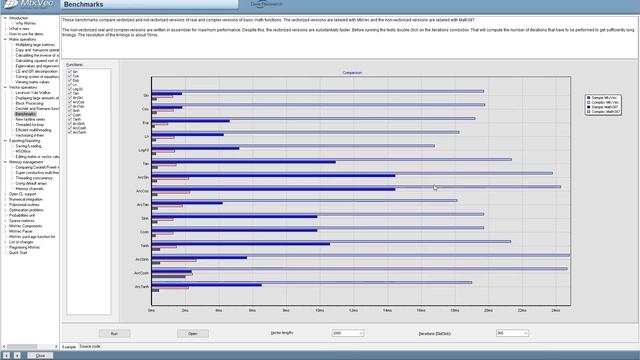
Task: Expand the Polynomial routines node
Action: click(5, 204)
